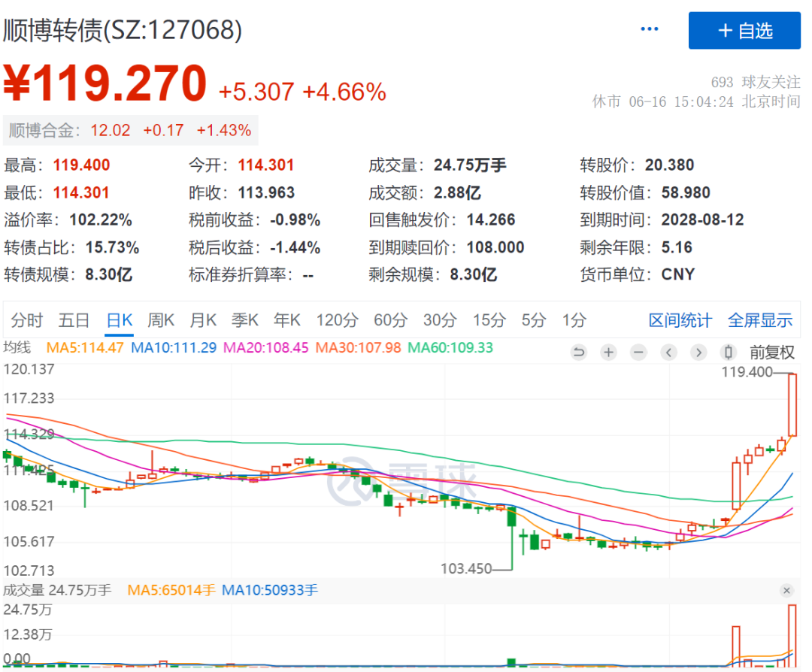Viewport: 812px width, 672px height.
Task: Switch to the 15分 interval tab
Action: point(489,320)
